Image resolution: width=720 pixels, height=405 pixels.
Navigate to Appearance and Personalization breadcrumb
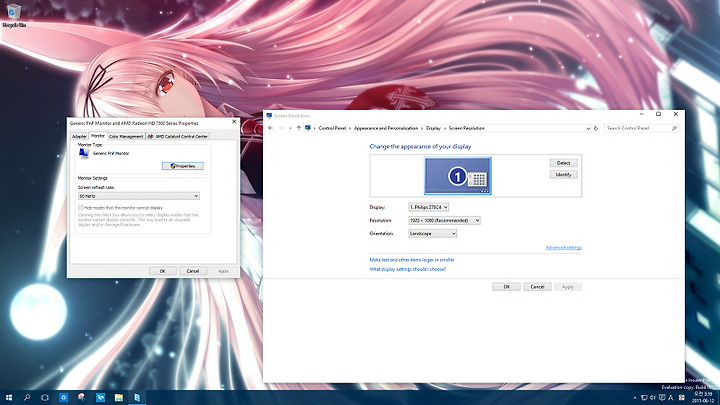tap(386, 128)
